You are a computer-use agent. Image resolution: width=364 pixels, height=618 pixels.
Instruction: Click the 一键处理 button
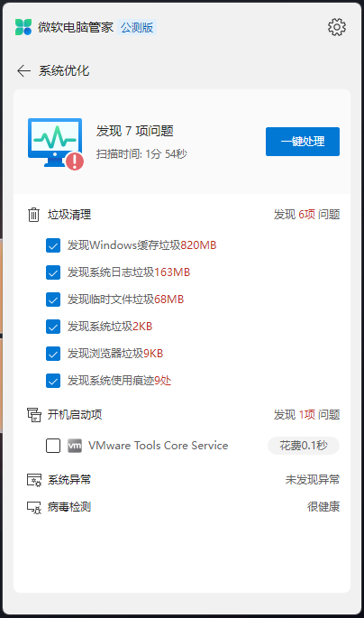(x=303, y=142)
